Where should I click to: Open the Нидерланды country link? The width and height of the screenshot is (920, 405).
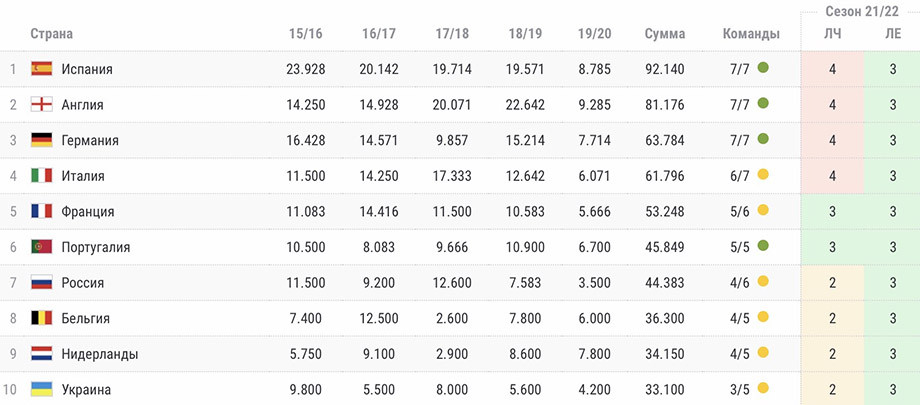coord(100,355)
